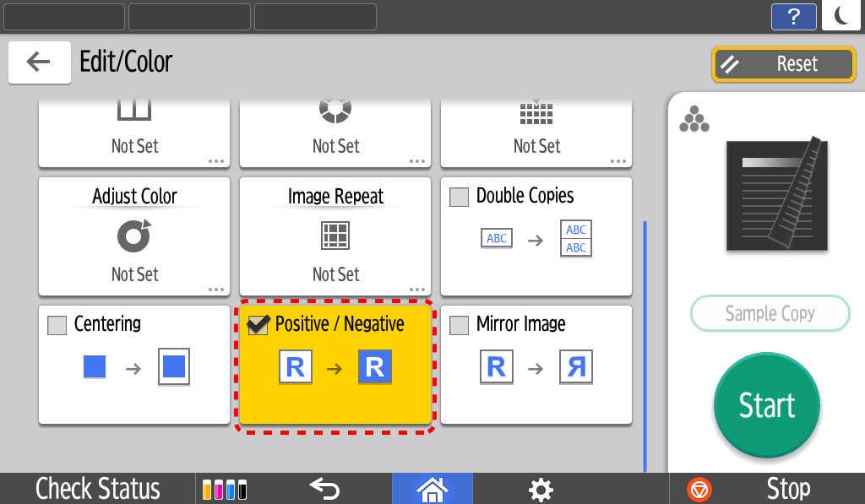Open the Check Status screen
The height and width of the screenshot is (504, 865).
pyautogui.click(x=96, y=489)
